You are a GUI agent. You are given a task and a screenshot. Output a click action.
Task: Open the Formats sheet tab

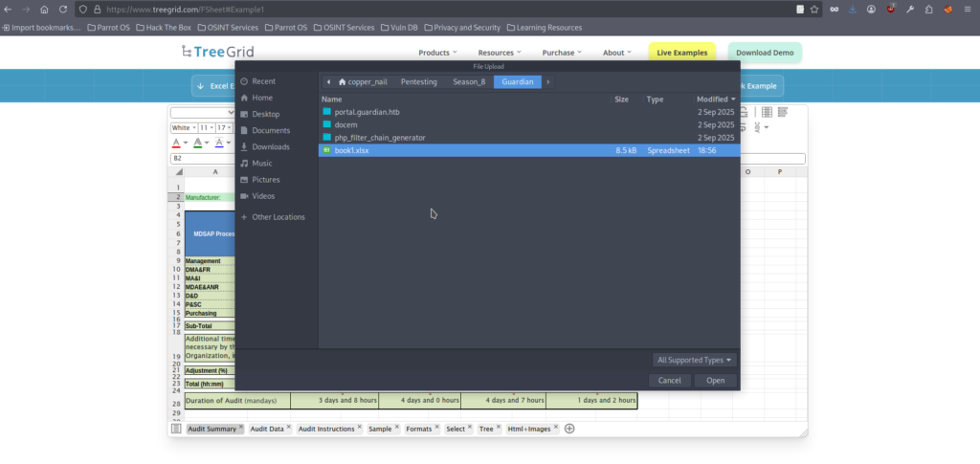pos(418,429)
